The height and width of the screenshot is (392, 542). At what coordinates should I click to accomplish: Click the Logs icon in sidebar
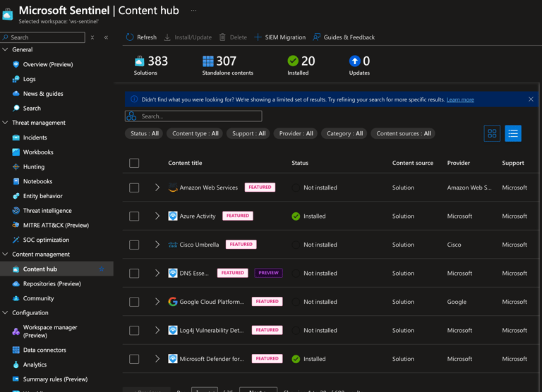(x=16, y=79)
